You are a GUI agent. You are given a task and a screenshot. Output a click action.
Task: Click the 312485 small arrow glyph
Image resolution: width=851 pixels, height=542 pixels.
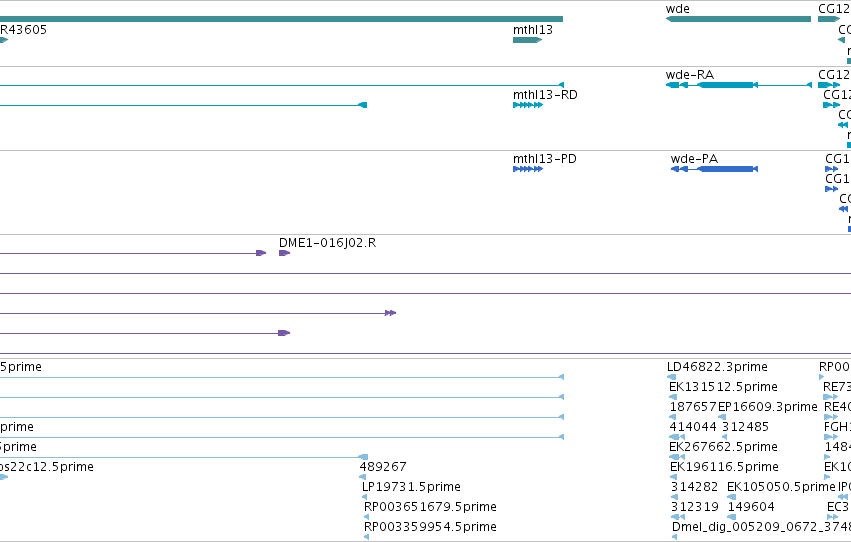724,437
